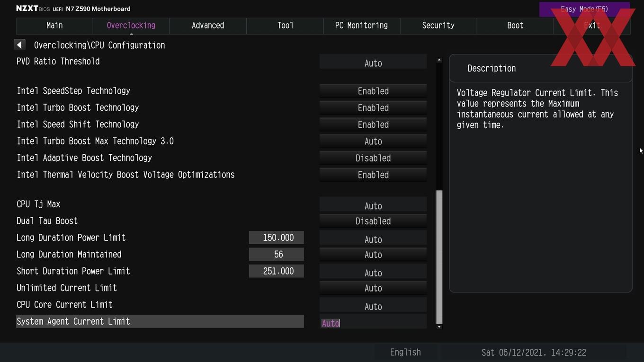Screen dimensions: 644x362
Task: Open the Security tab
Action: tap(438, 26)
